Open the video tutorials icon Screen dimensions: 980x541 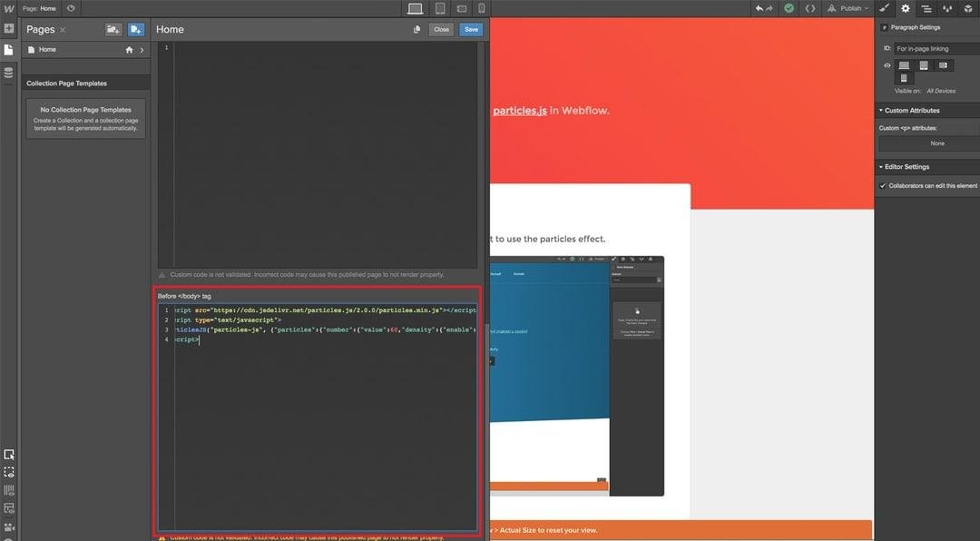pyautogui.click(x=9, y=527)
